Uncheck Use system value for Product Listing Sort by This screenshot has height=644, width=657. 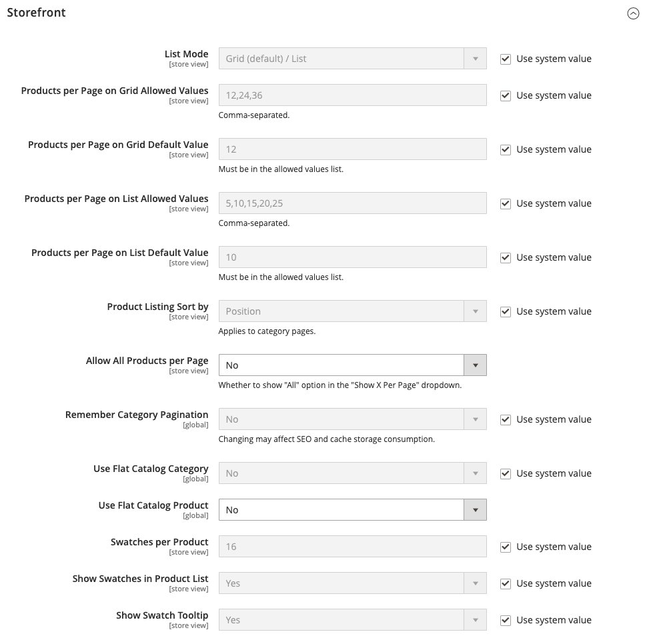(505, 311)
